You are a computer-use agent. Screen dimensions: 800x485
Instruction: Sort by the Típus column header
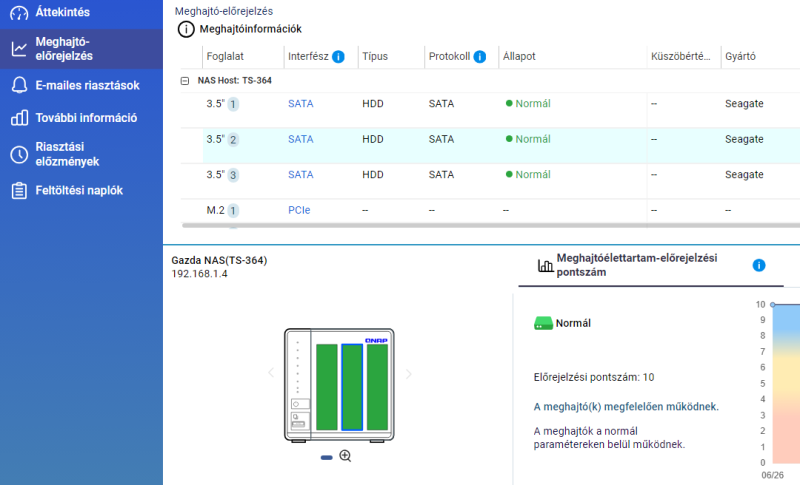click(375, 57)
